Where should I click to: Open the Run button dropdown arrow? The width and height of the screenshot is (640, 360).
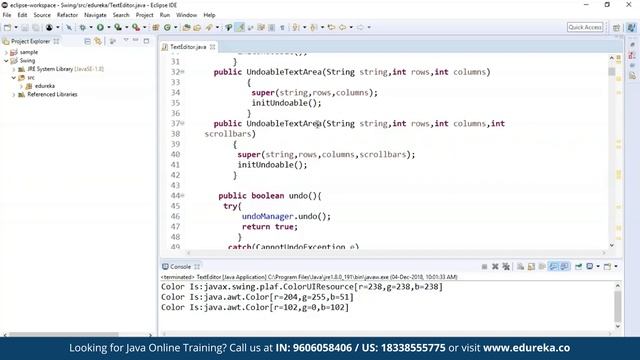pos(109,27)
